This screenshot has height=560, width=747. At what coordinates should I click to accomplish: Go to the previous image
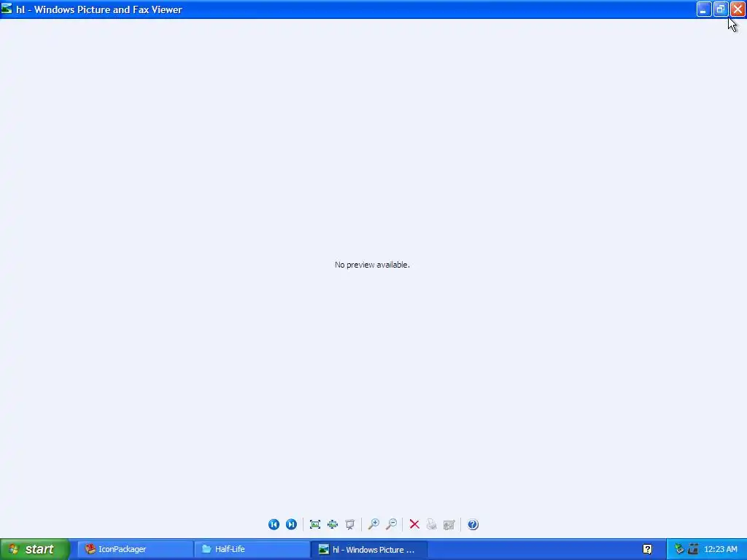(x=274, y=524)
